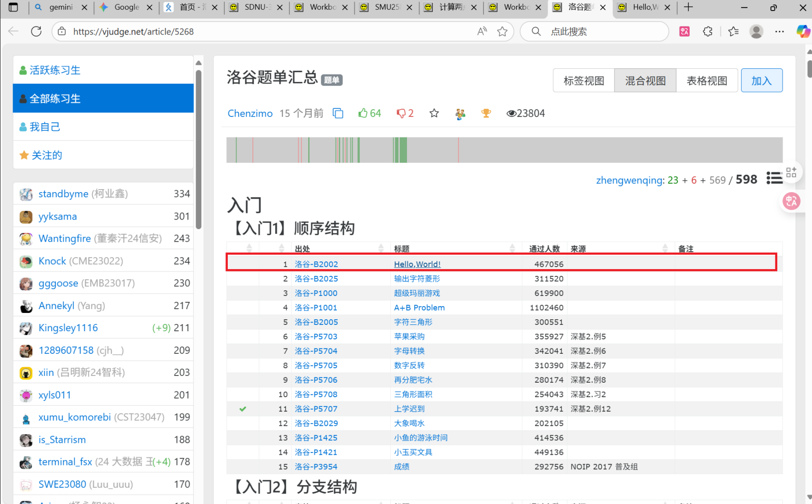Sort the table by 出处 column

(x=381, y=248)
